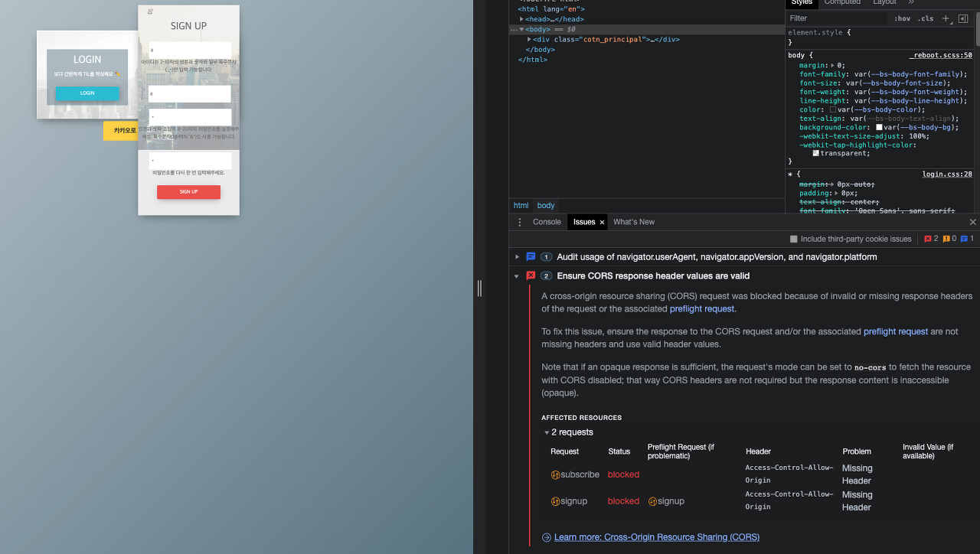Switch to the Computed tab
The width and height of the screenshot is (980, 554).
(842, 2)
